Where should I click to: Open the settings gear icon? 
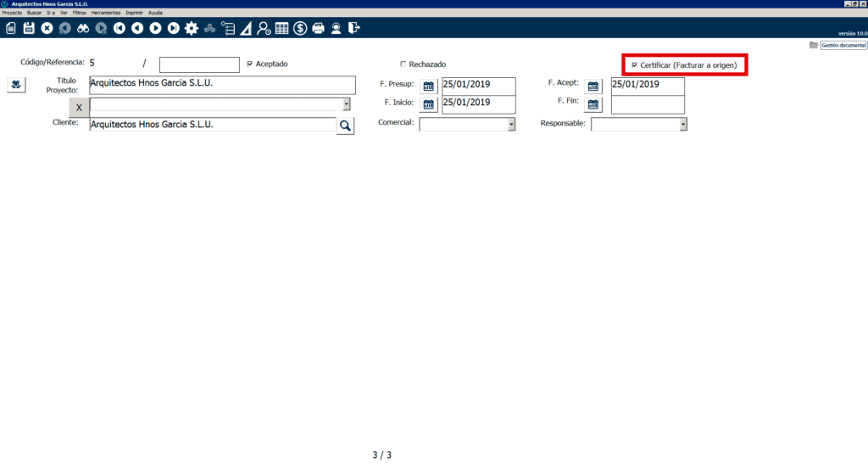[x=192, y=28]
